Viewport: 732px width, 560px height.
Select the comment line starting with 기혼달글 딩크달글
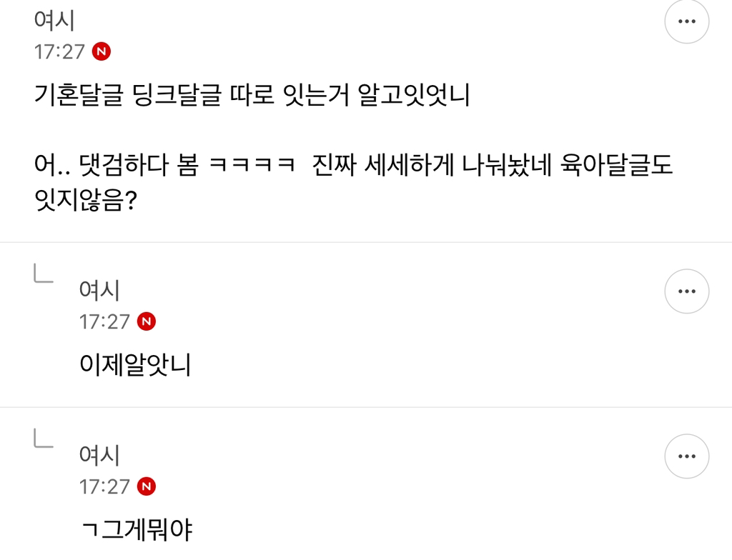click(252, 95)
